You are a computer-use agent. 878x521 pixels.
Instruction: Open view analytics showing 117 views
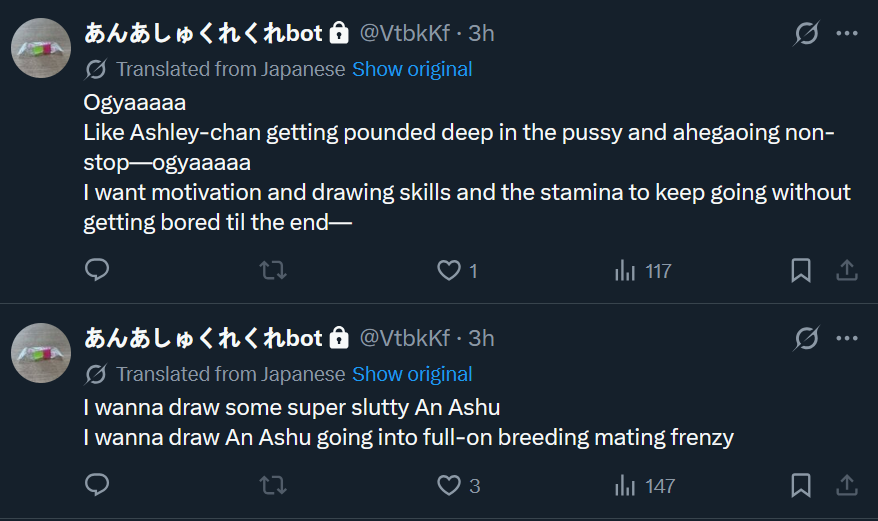coord(626,270)
